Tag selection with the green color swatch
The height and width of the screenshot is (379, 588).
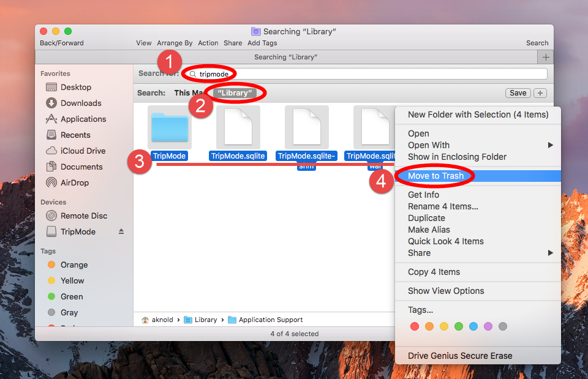(458, 326)
